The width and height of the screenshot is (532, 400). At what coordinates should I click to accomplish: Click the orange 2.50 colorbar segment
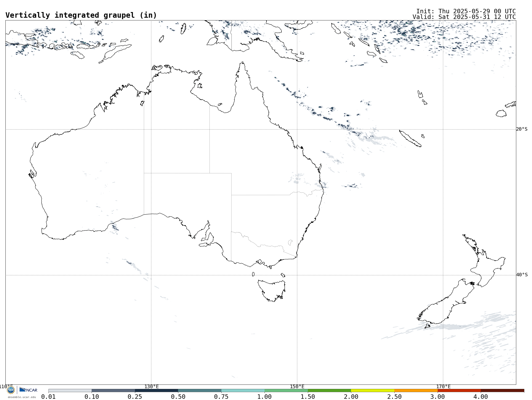(x=416, y=391)
